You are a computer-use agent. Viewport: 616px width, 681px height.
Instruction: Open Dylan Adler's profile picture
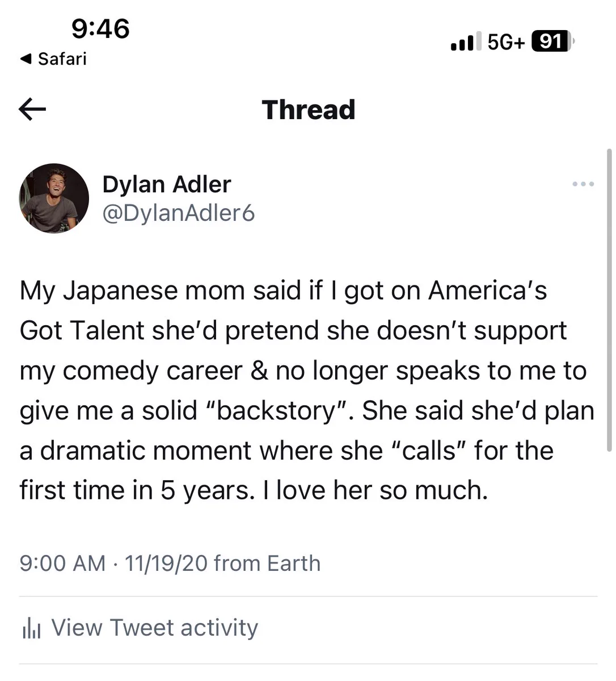tap(54, 199)
